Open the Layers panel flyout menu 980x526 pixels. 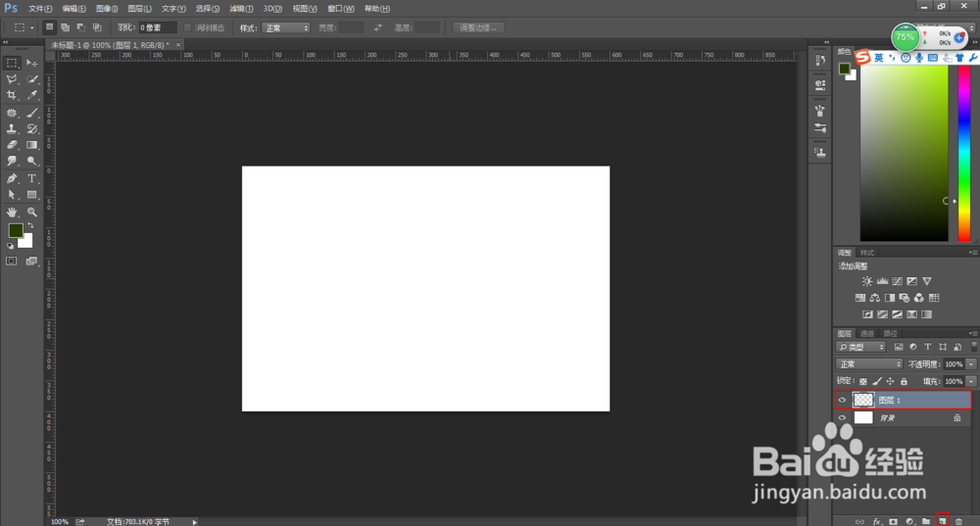(973, 333)
